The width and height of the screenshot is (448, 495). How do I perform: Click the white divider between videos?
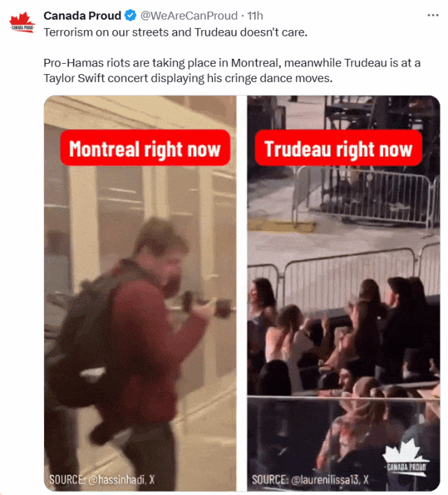pyautogui.click(x=241, y=293)
